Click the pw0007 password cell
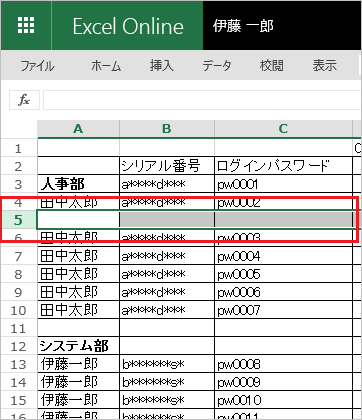The width and height of the screenshot is (362, 420). (283, 310)
